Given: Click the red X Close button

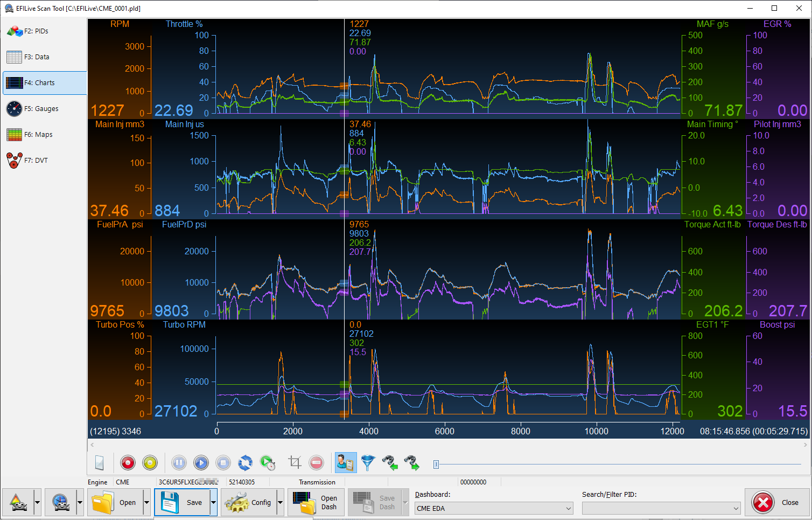Looking at the screenshot, I should coord(777,502).
